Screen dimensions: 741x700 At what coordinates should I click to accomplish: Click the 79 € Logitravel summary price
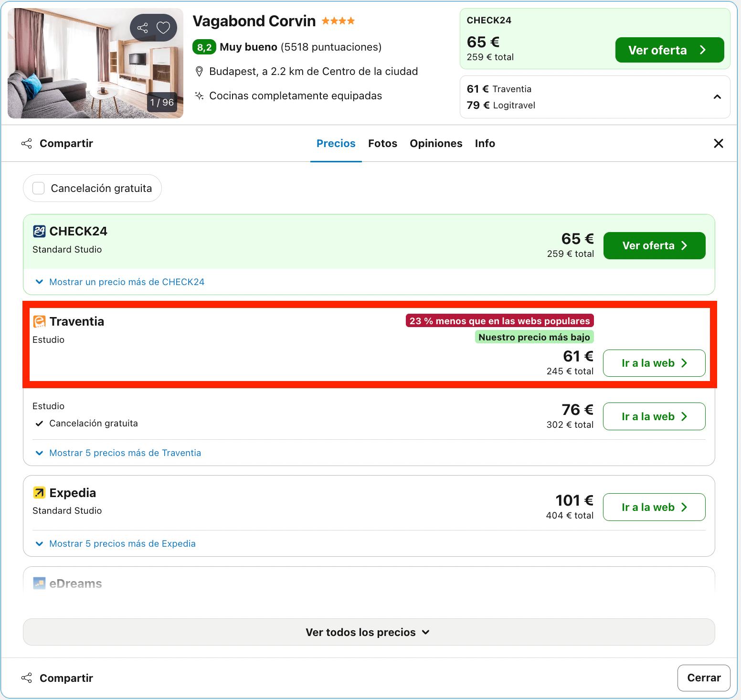(x=501, y=105)
